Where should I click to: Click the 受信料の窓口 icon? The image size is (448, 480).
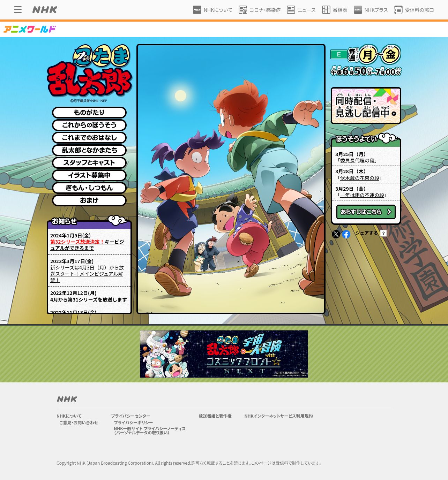pyautogui.click(x=398, y=10)
